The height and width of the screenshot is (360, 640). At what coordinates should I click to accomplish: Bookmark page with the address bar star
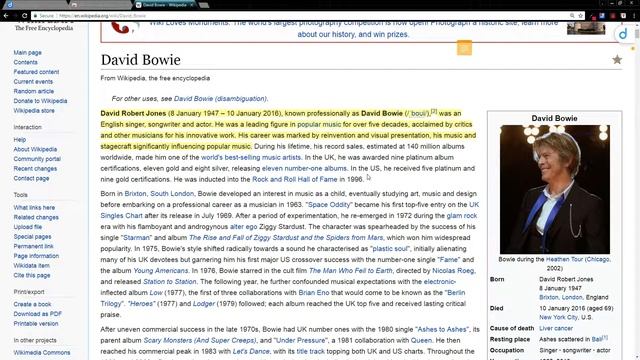[580, 16]
